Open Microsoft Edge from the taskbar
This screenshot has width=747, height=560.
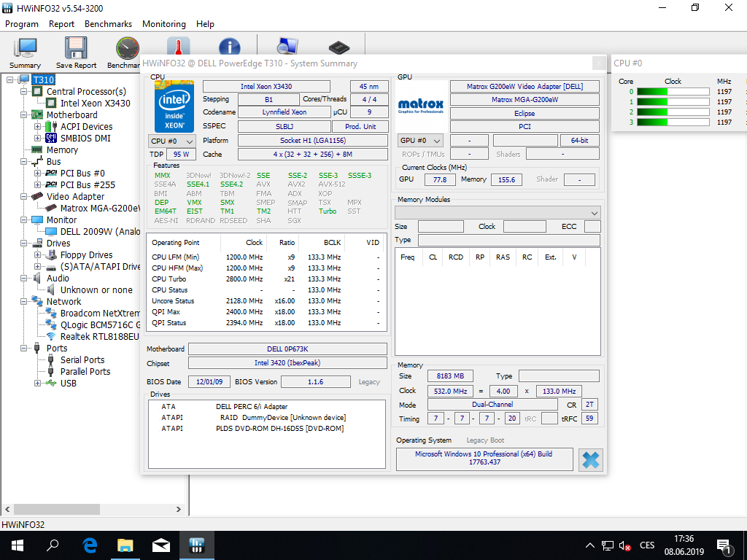pyautogui.click(x=90, y=545)
